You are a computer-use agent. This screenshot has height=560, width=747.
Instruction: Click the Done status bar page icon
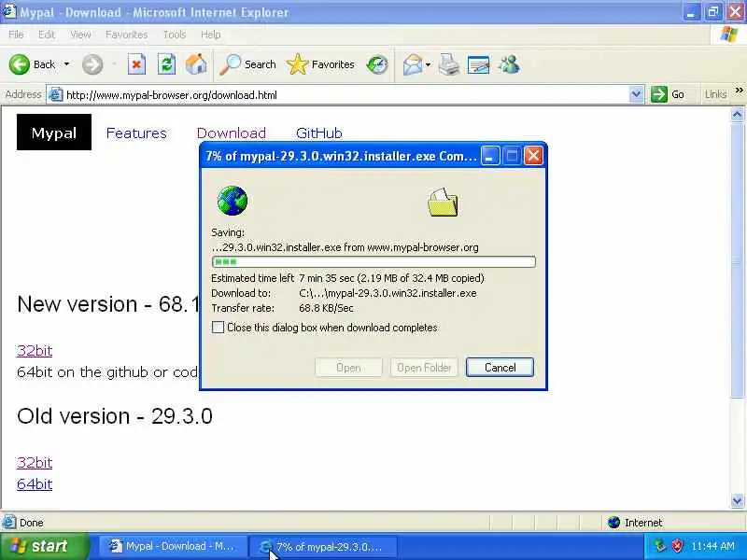9,523
